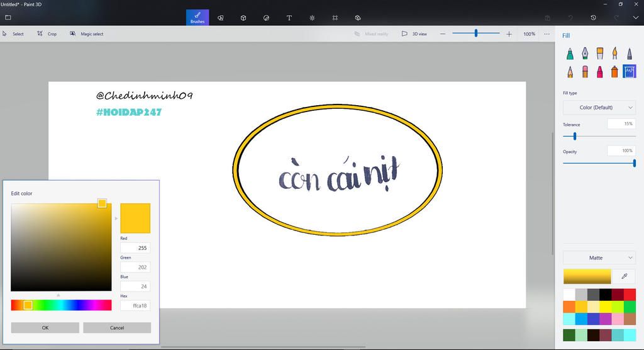The width and height of the screenshot is (644, 350).
Task: Click the Blue value field
Action: coord(135,286)
